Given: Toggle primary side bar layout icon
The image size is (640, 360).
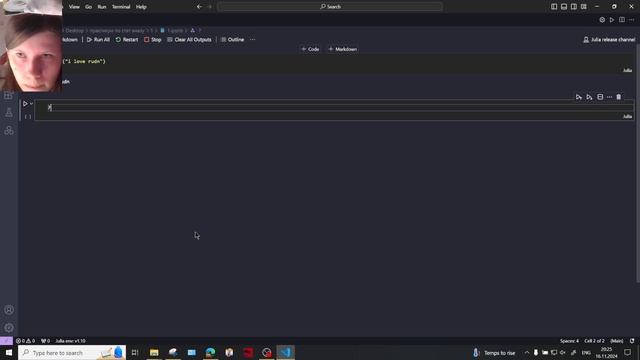Looking at the screenshot, I should click(554, 7).
